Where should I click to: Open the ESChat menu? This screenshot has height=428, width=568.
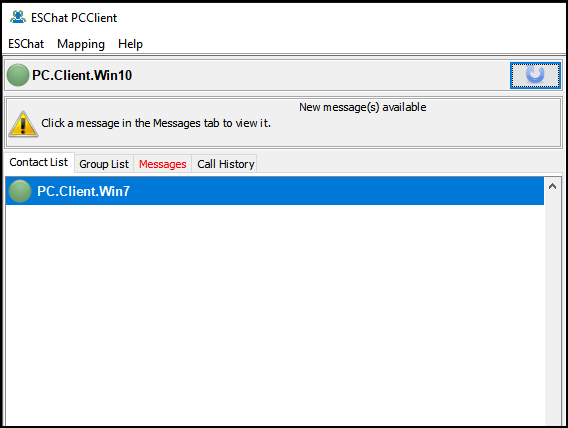[26, 44]
